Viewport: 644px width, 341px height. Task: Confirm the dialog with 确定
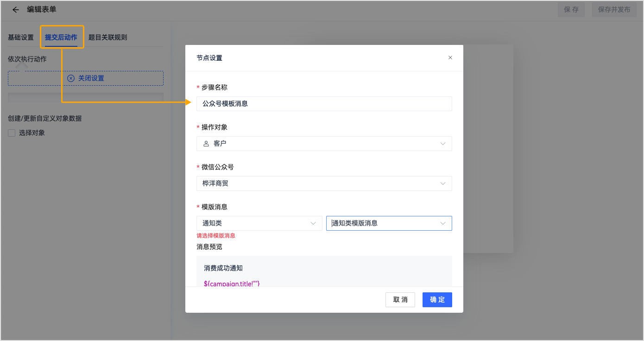tap(437, 300)
